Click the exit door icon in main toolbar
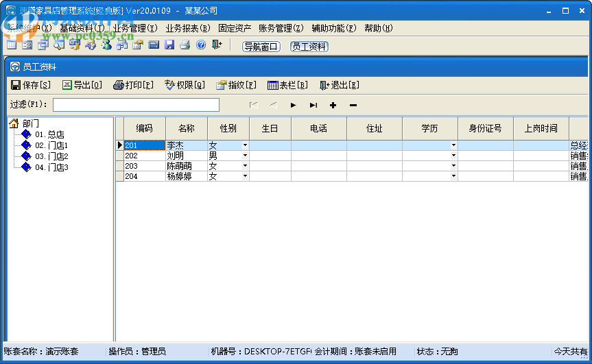The height and width of the screenshot is (364, 592). [217, 45]
